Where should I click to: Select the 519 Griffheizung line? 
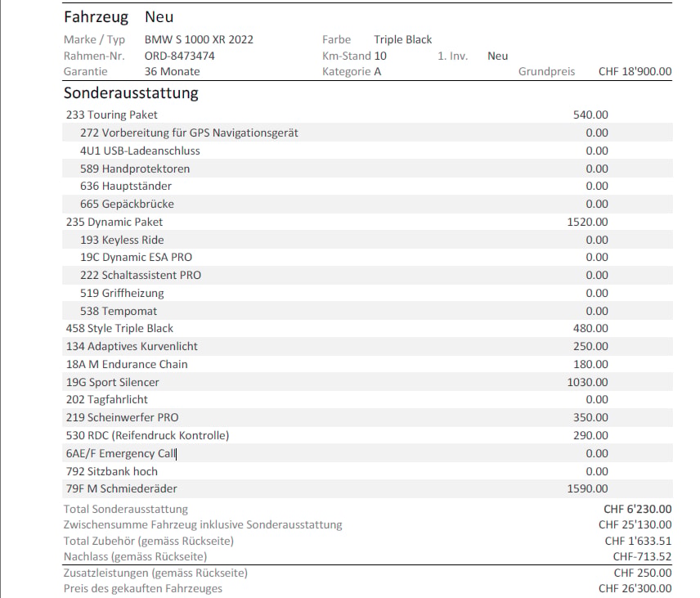367,293
